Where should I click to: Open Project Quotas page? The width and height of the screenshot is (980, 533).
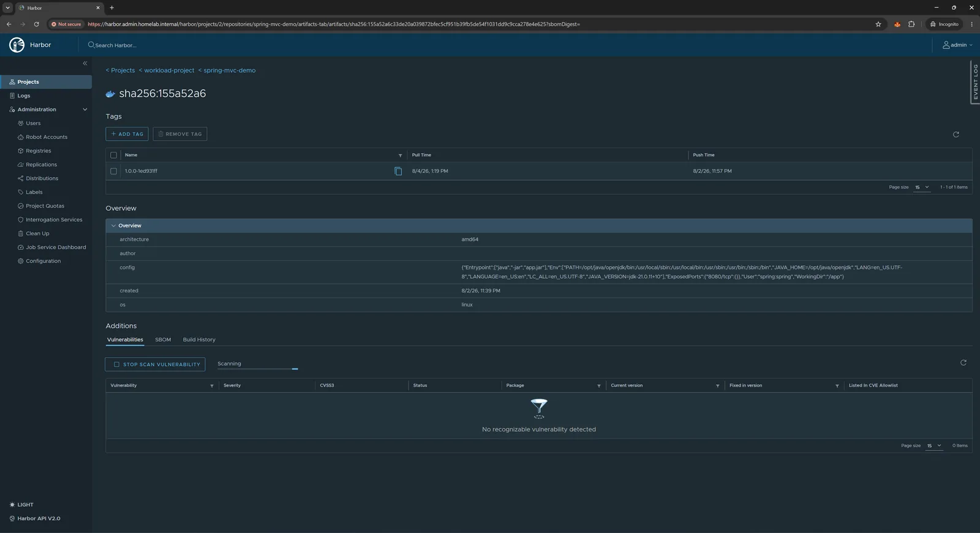coord(45,206)
